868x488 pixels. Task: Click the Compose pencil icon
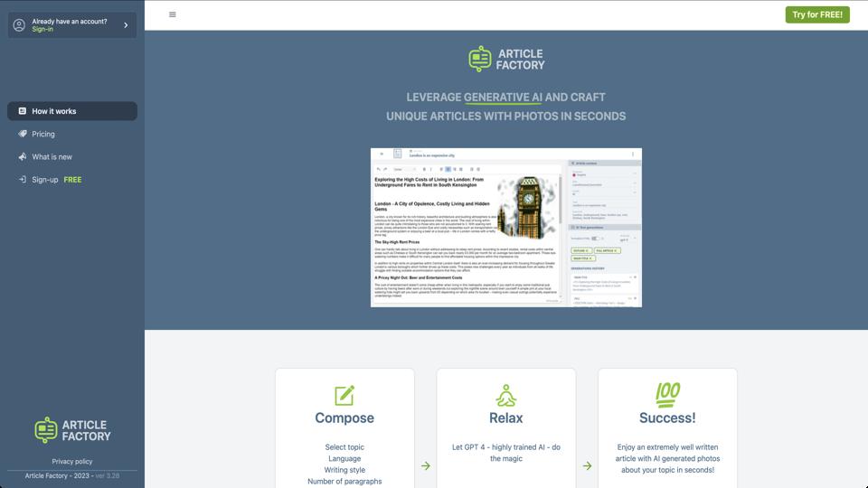pos(344,395)
